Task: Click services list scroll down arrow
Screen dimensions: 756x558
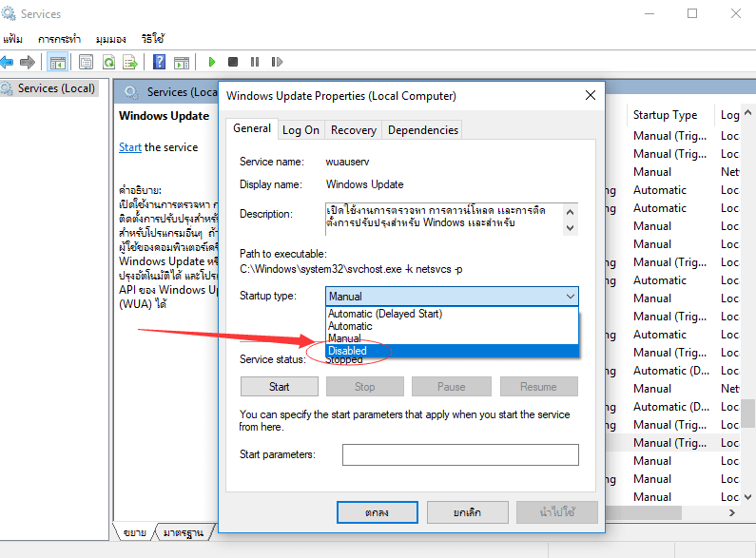Action: 747,497
